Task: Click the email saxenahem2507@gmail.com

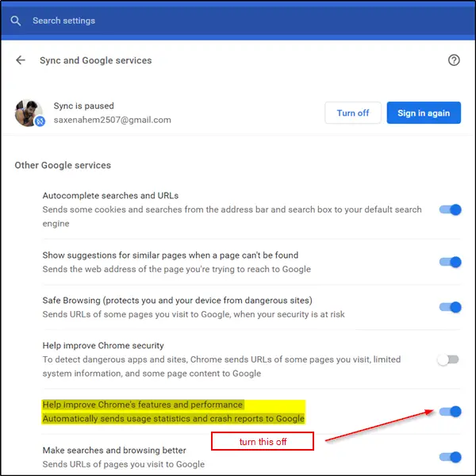Action: click(x=113, y=120)
